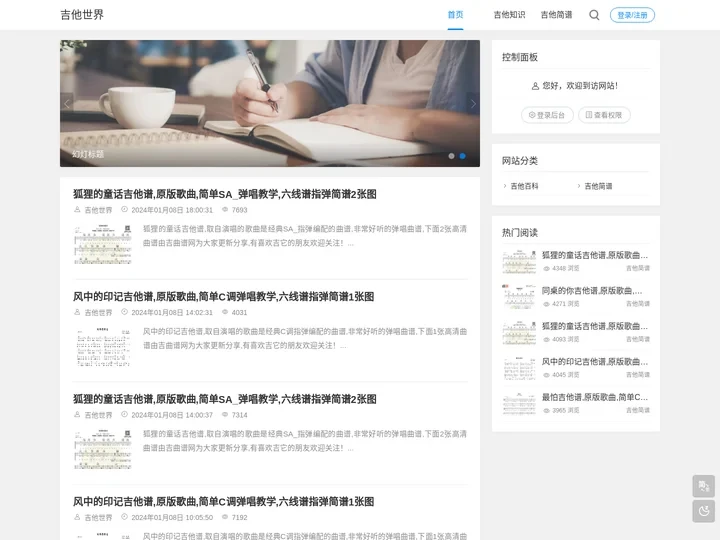Click the thumbnail of the 14:00:37 article

[103, 449]
